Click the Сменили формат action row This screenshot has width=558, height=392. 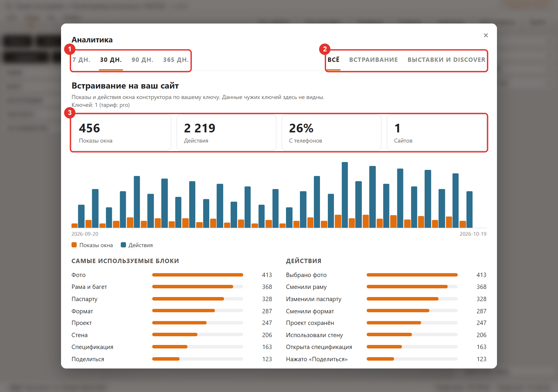tap(386, 311)
